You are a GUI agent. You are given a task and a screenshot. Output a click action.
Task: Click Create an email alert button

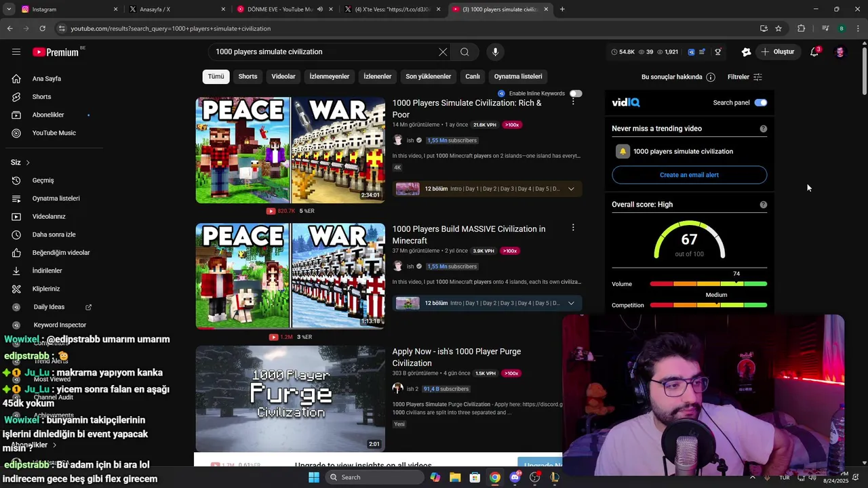689,175
